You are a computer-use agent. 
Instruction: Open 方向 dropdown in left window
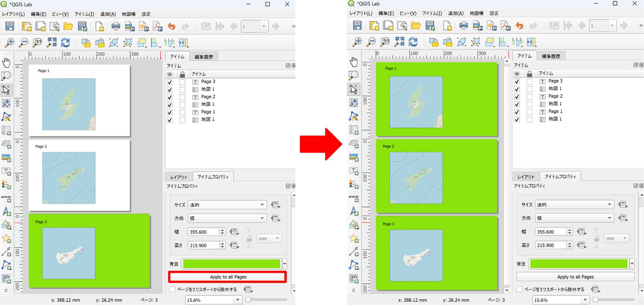227,218
